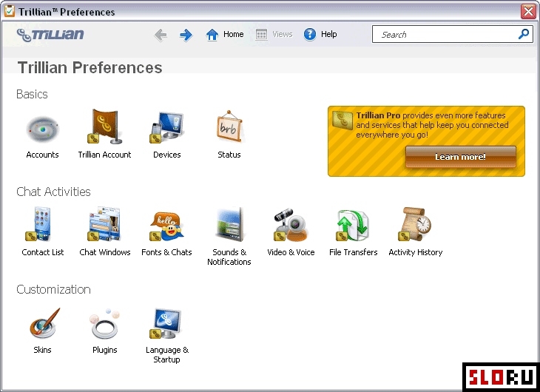
Task: Open Chat Windows preferences icon
Action: pyautogui.click(x=104, y=224)
